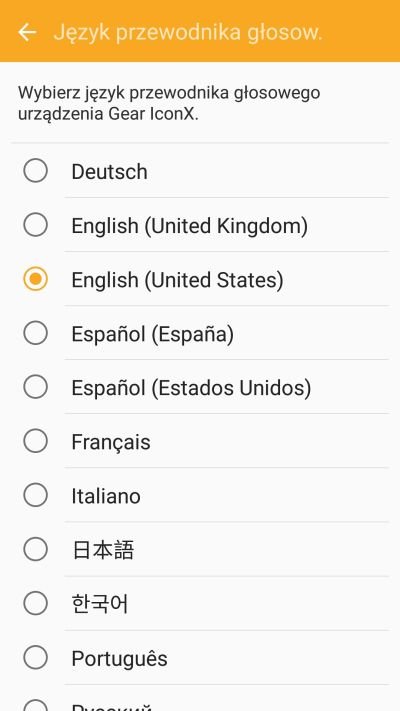The image size is (400, 711).
Task: Select the Deutsch radio button
Action: coord(35,170)
